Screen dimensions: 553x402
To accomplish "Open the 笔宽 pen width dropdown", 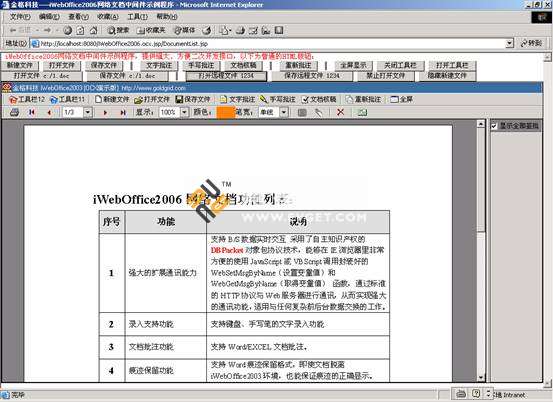I will tap(284, 112).
